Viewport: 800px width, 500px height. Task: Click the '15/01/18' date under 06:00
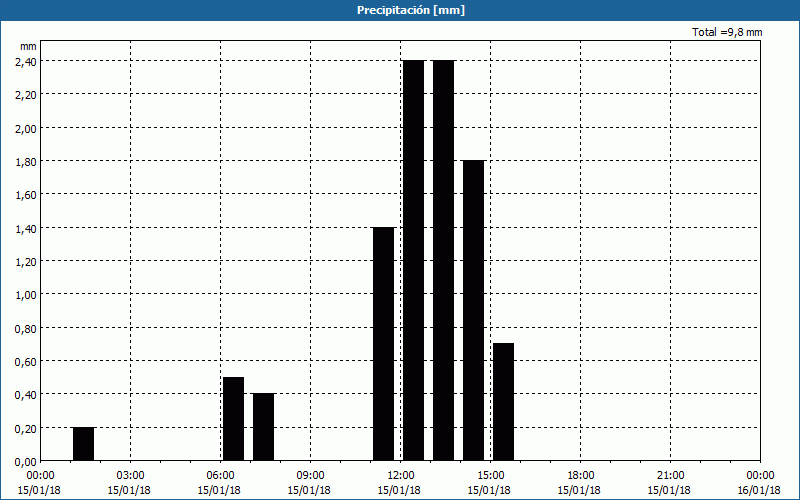click(219, 490)
